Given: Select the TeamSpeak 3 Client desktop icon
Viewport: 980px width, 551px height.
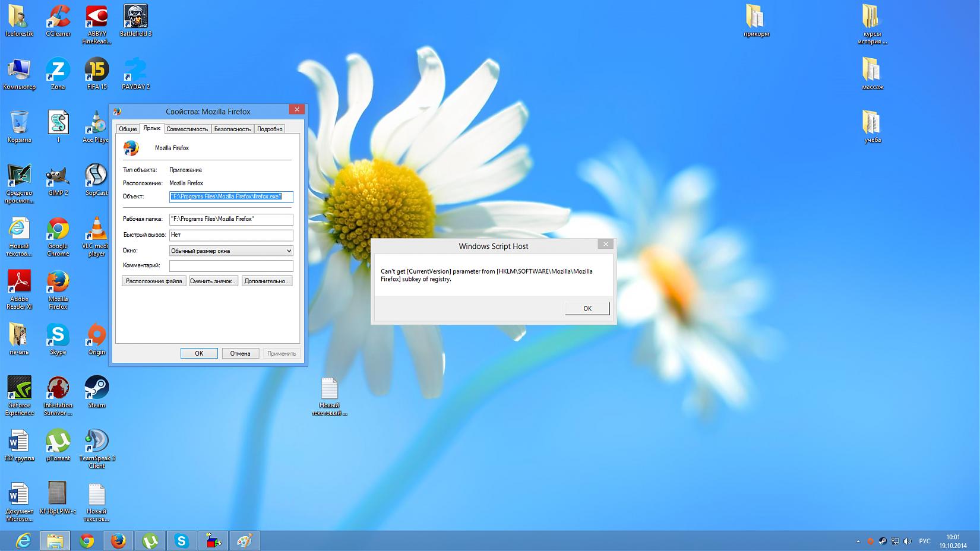Looking at the screenshot, I should tap(97, 449).
